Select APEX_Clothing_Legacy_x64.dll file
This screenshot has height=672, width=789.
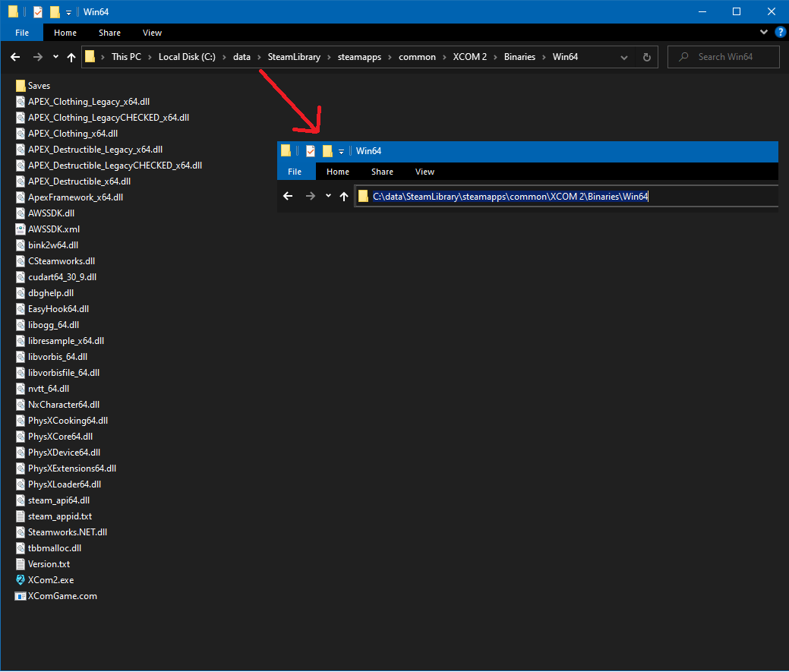[83, 102]
